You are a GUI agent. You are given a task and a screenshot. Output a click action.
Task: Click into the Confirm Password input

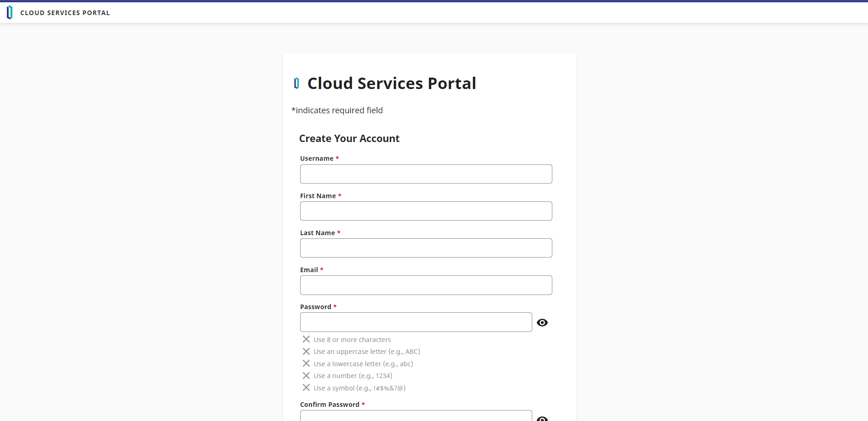416,416
